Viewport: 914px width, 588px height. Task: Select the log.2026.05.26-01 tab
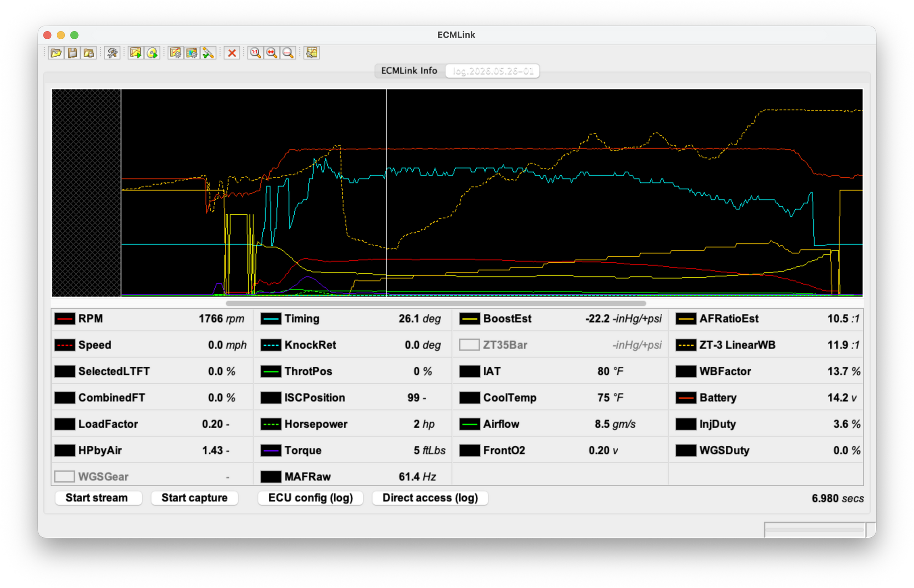point(492,71)
